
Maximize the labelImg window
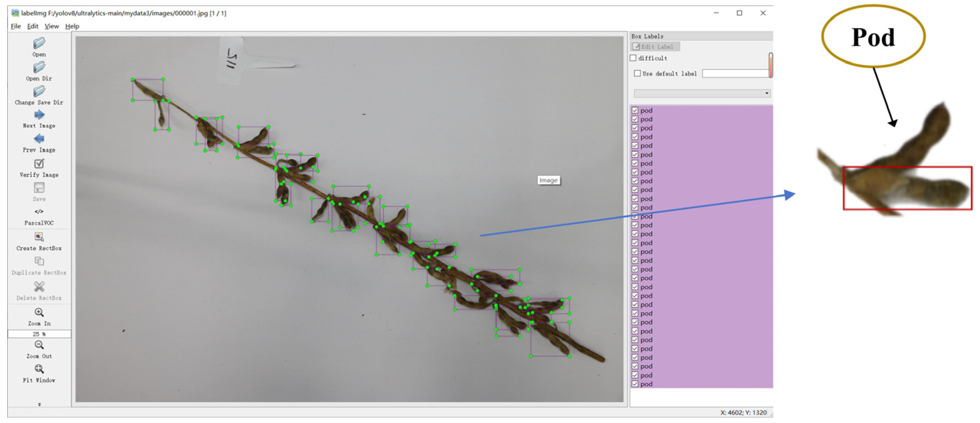tap(739, 13)
